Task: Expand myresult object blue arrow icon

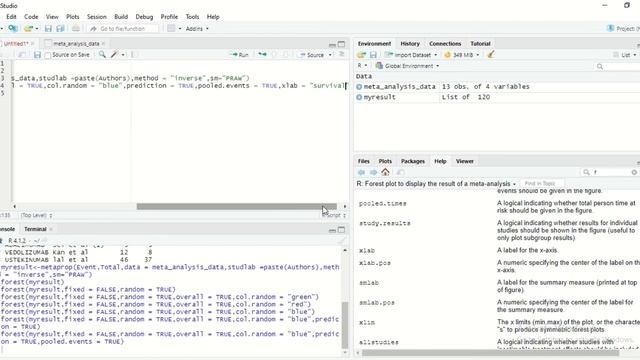Action: [x=359, y=97]
